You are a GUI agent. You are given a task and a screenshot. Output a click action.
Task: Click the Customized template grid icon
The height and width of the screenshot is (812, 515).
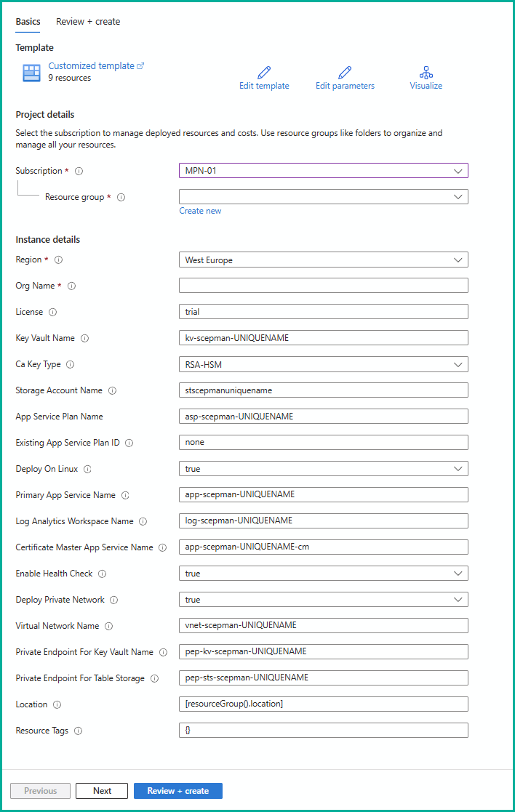(x=31, y=72)
